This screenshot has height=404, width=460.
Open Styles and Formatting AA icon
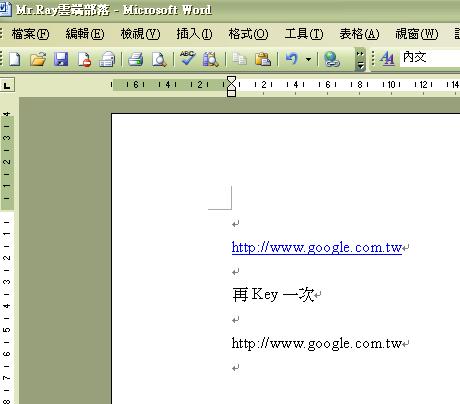pyautogui.click(x=387, y=59)
